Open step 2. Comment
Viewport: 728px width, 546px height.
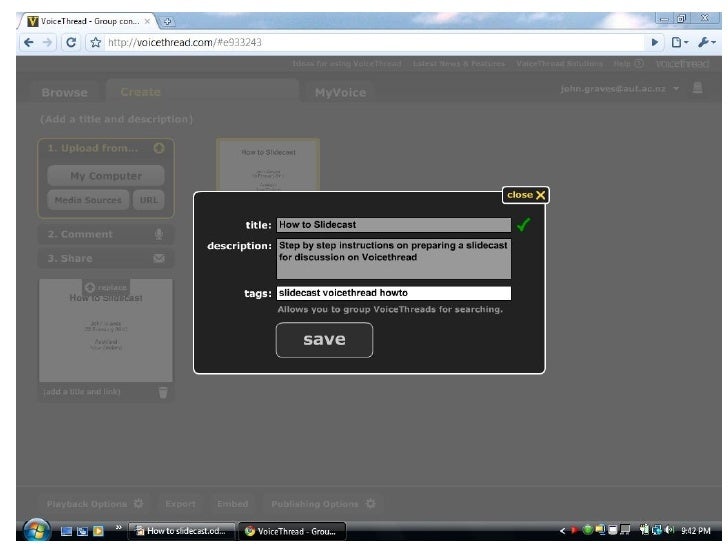[106, 234]
